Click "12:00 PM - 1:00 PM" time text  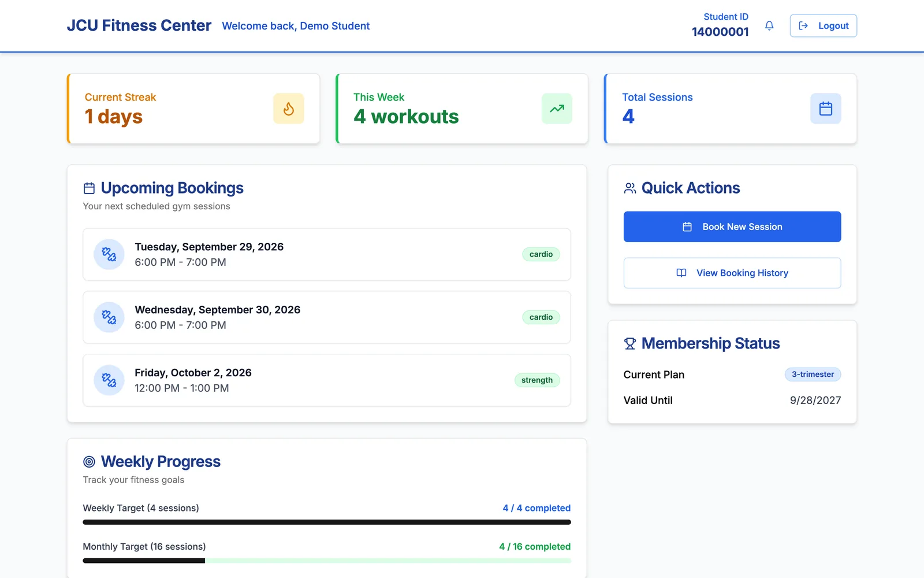coord(182,388)
